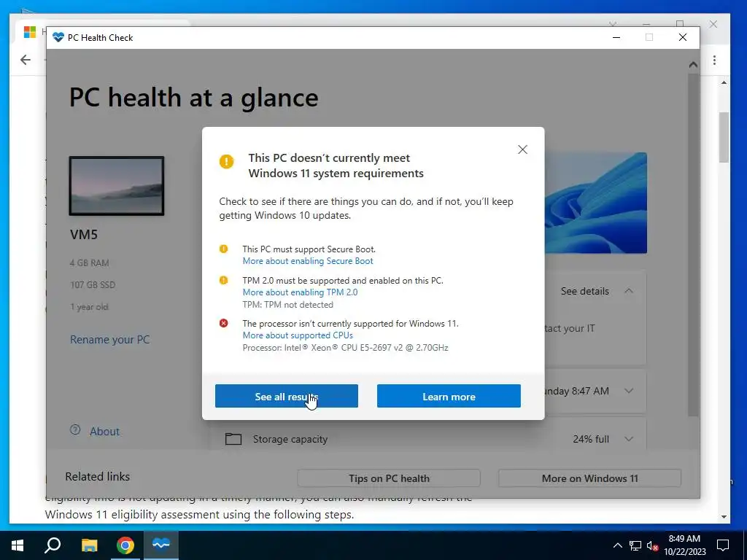Click the Related links label
The width and height of the screenshot is (747, 560).
pos(98,477)
